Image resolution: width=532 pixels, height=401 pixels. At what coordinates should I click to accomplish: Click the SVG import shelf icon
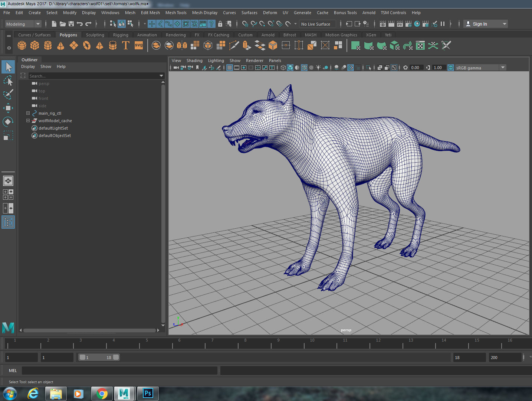click(139, 46)
